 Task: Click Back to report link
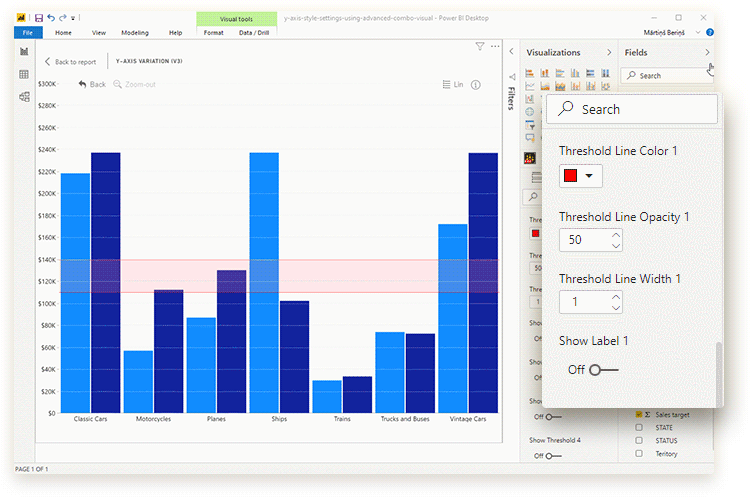[x=70, y=62]
